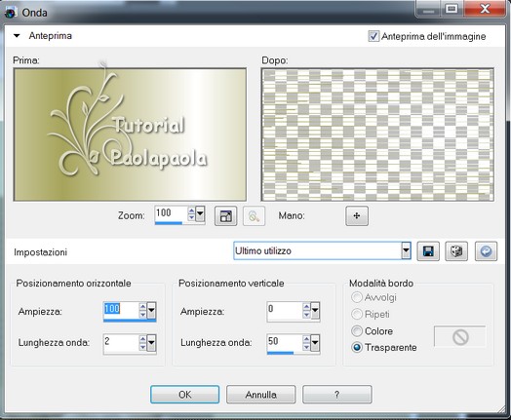Screen dimensions: 511x420
Task: Select the Trasparente border mode
Action: click(357, 347)
